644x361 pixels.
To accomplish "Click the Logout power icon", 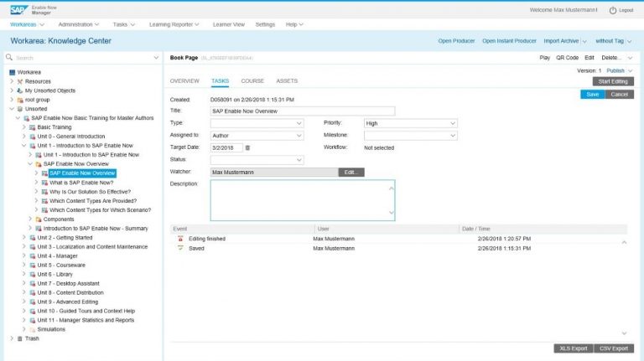I will coord(612,10).
